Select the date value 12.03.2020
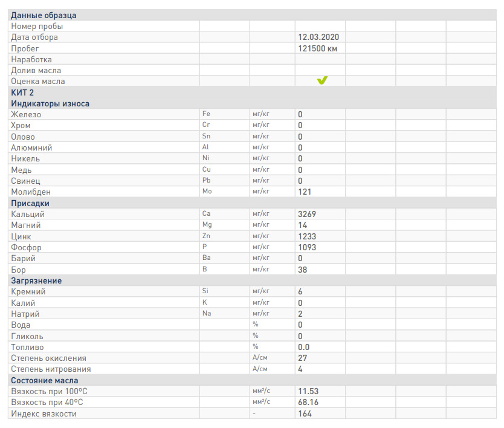Image resolution: width=504 pixels, height=428 pixels. click(x=318, y=37)
